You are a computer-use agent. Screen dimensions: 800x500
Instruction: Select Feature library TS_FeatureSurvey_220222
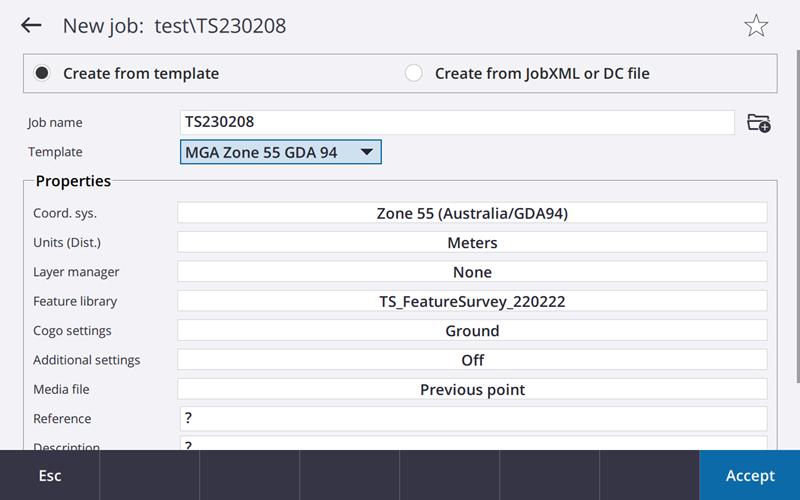tap(472, 301)
